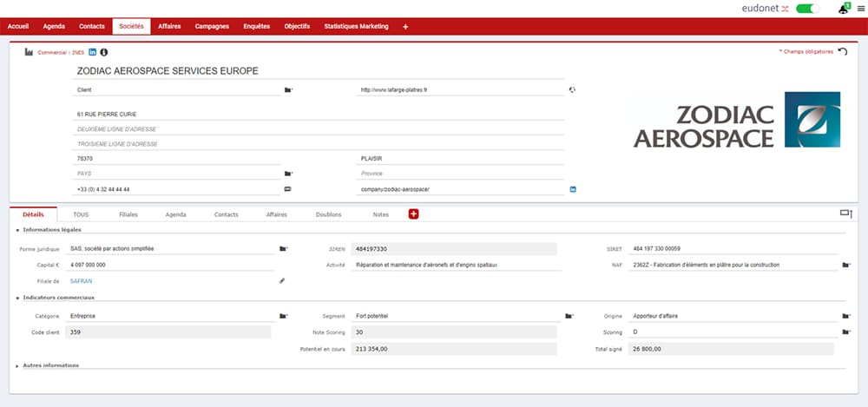The height and width of the screenshot is (407, 868).
Task: Open the hamburger menu at top right
Action: click(x=860, y=9)
